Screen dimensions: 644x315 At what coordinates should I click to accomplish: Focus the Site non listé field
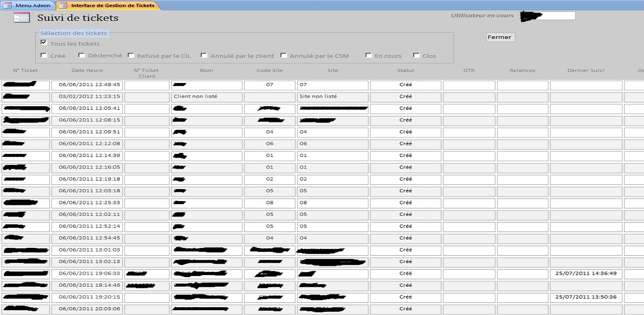332,97
